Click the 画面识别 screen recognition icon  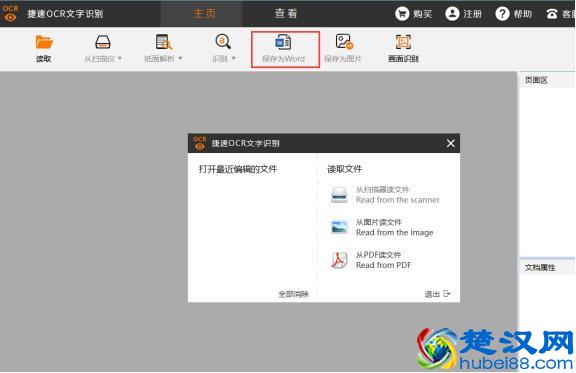(x=403, y=42)
